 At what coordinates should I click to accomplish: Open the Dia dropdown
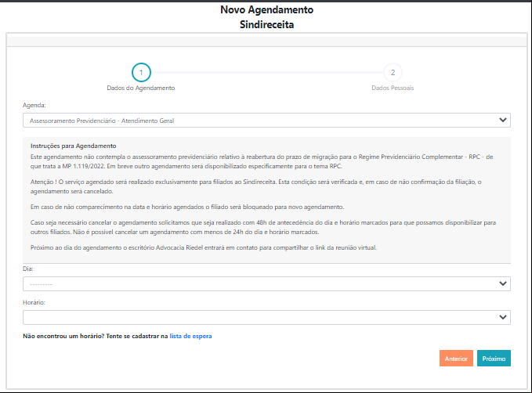point(266,284)
